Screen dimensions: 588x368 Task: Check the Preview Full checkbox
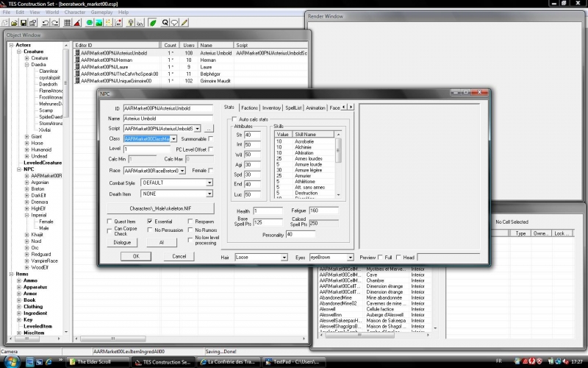click(x=380, y=257)
